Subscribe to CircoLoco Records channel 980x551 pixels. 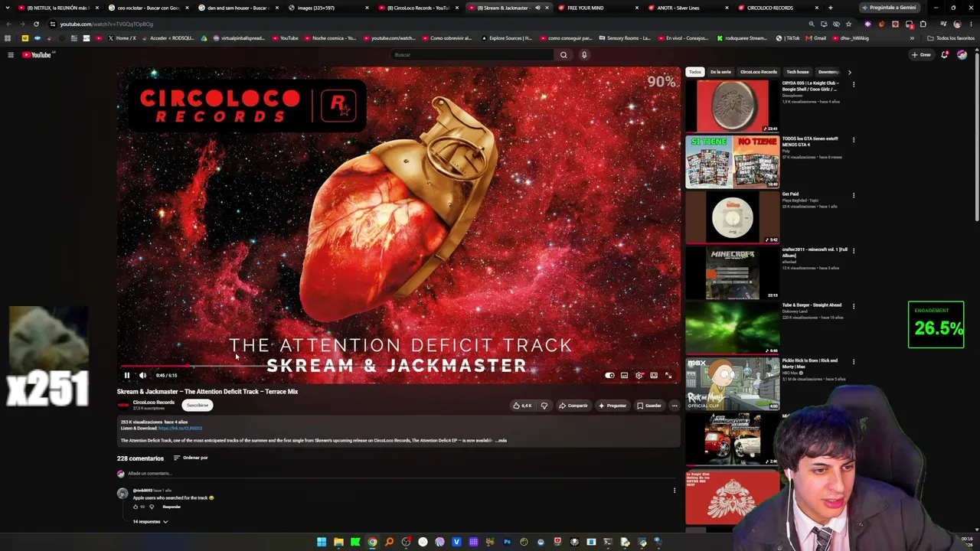197,406
